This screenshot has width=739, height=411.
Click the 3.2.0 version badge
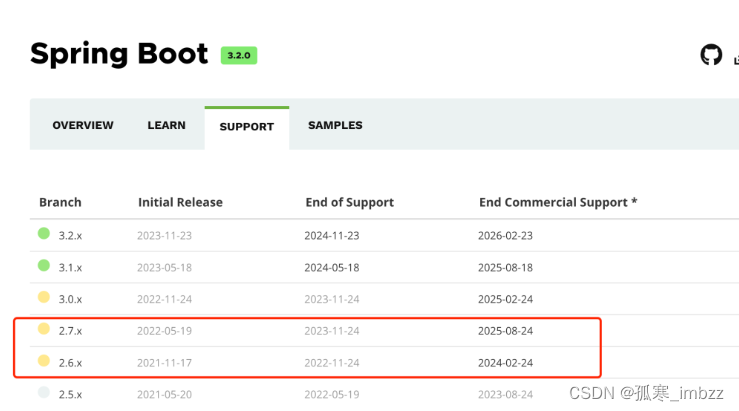coord(239,55)
